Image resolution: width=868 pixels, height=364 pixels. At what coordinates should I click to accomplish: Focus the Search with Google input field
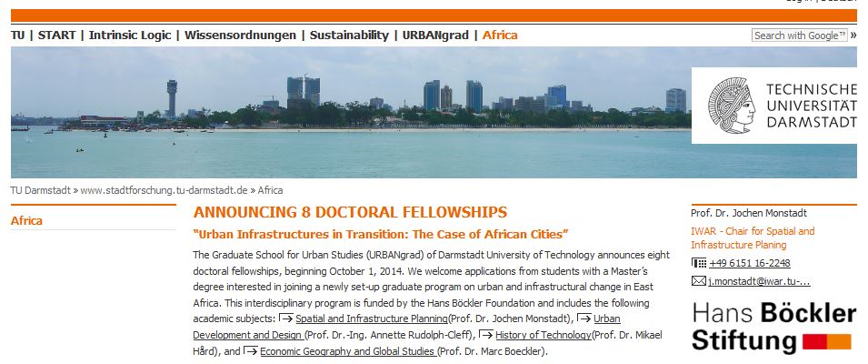tap(800, 35)
